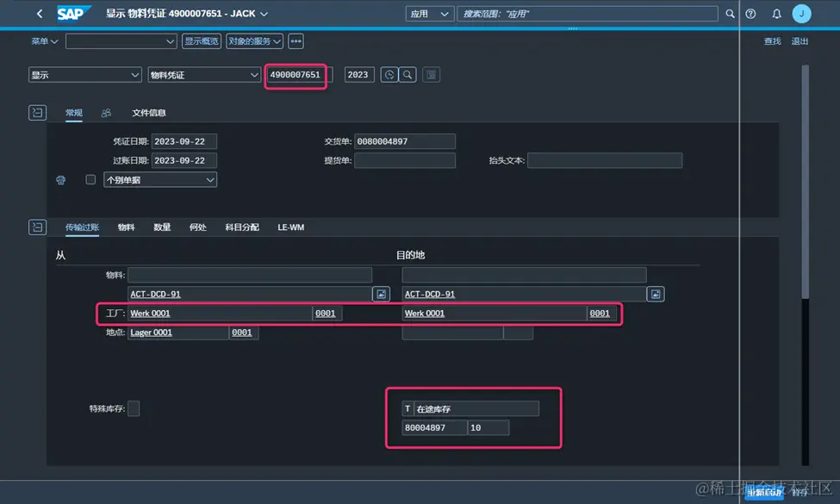Click the 凭证日期 date field

click(184, 141)
